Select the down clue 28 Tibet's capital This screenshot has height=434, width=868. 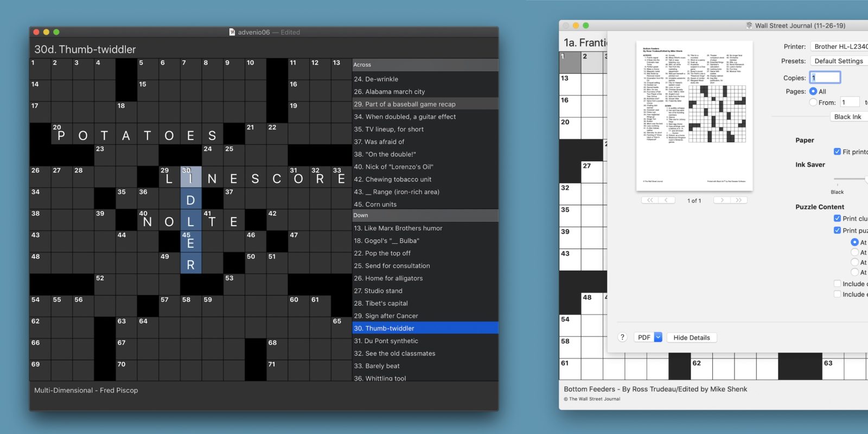coord(386,303)
